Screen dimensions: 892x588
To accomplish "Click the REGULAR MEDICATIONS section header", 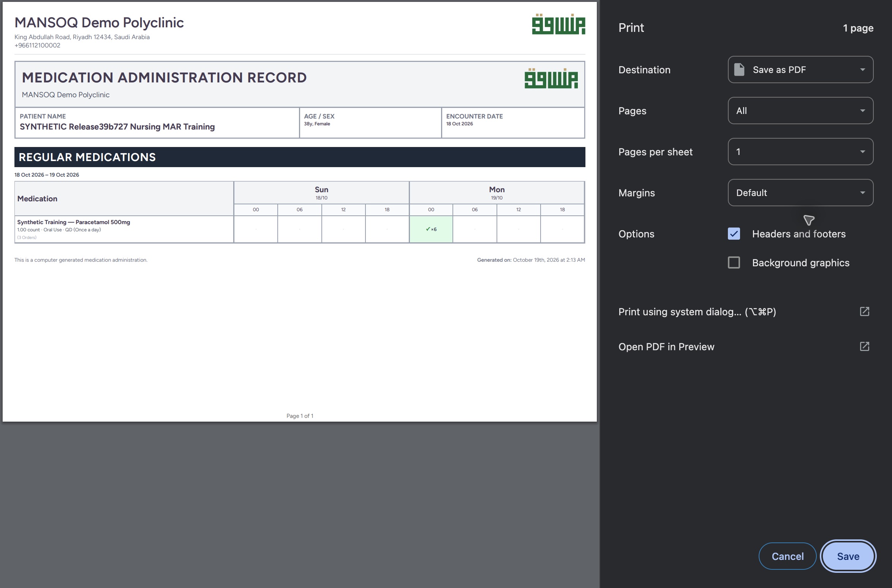I will (x=300, y=157).
